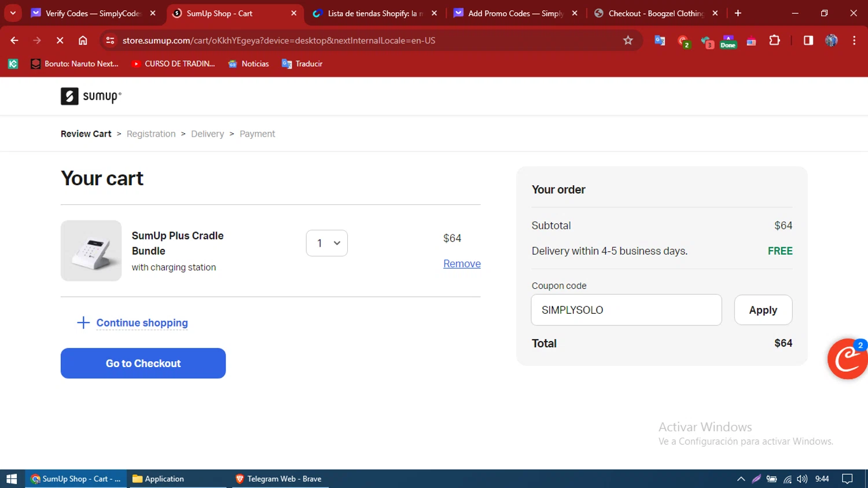The width and height of the screenshot is (868, 488).
Task: Switch to Checkout - Boogzel Clothing tab
Action: point(656,13)
